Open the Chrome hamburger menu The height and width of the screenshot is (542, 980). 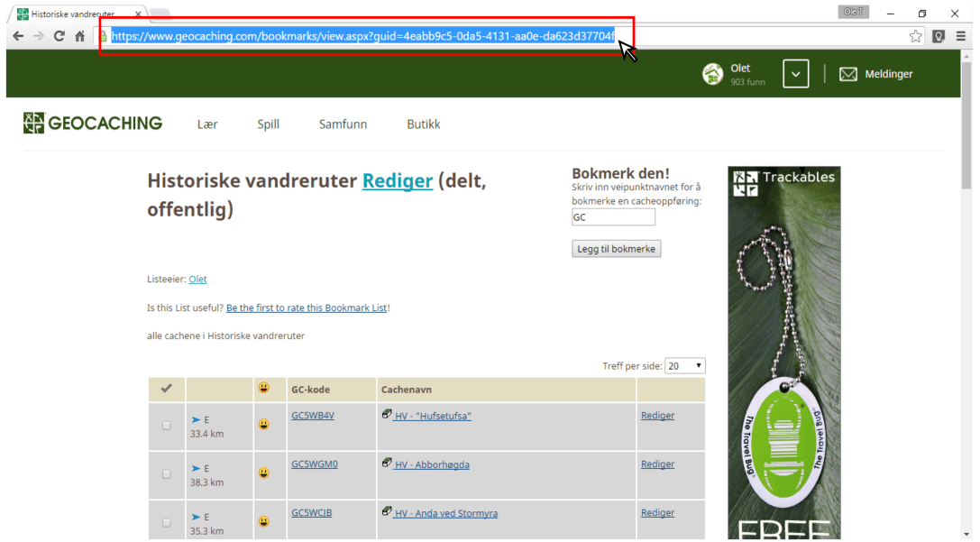click(x=961, y=36)
